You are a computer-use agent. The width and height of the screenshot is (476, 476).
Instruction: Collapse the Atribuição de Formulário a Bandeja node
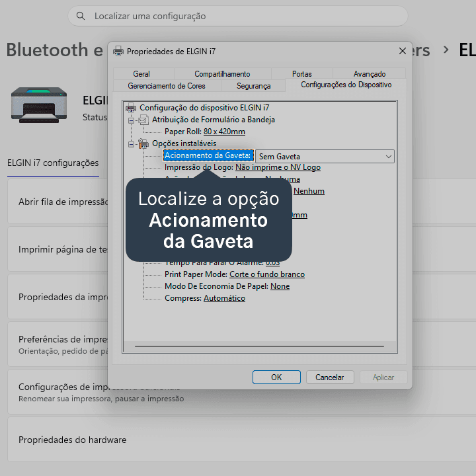click(x=131, y=120)
